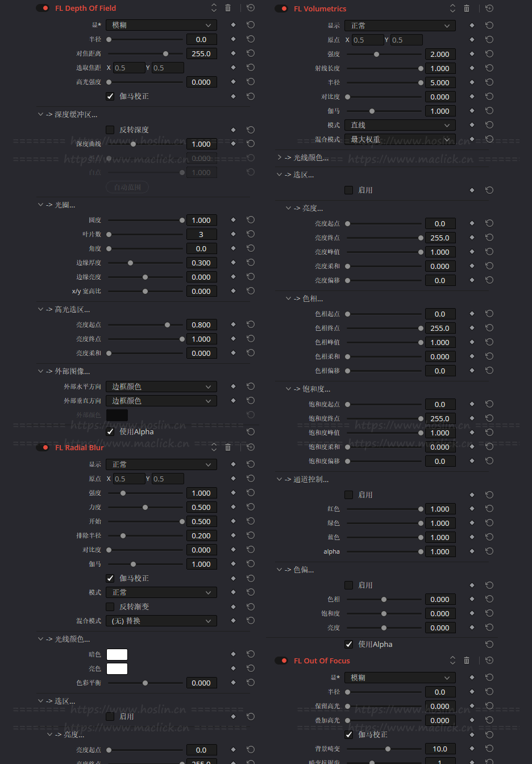Open the Volumetrics 模式 直线 dropdown
The height and width of the screenshot is (764, 532).
click(x=400, y=125)
